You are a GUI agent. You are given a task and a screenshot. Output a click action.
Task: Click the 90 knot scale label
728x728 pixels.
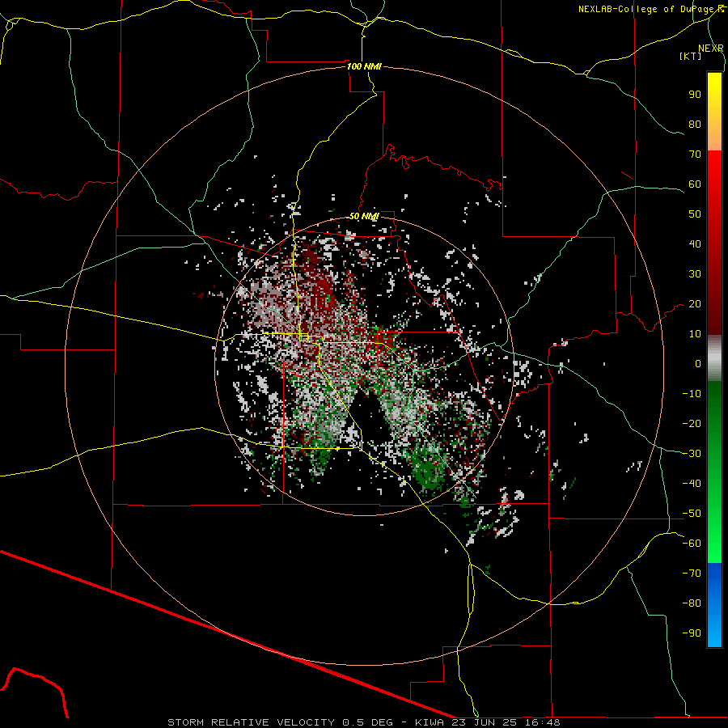695,95
